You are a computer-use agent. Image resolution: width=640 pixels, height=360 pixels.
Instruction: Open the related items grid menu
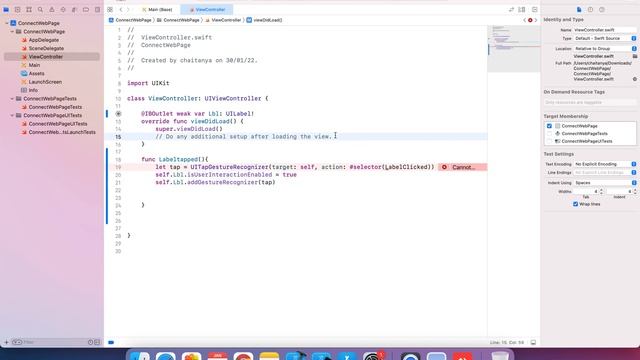click(x=110, y=9)
